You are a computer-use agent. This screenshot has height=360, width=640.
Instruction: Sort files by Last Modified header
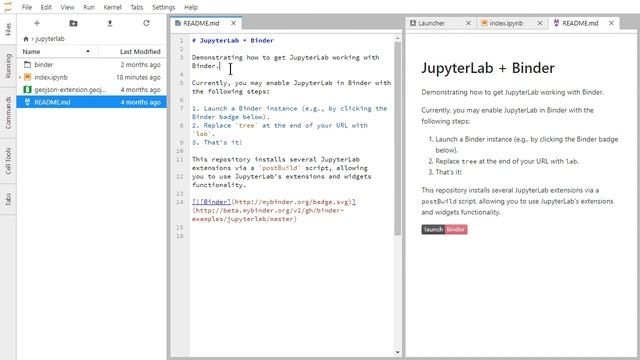tap(140, 51)
